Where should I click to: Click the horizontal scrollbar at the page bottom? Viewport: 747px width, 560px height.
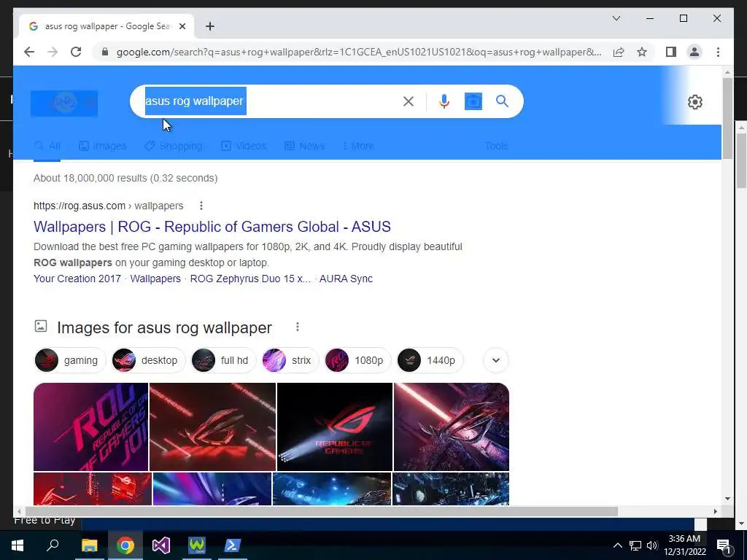tap(321, 511)
